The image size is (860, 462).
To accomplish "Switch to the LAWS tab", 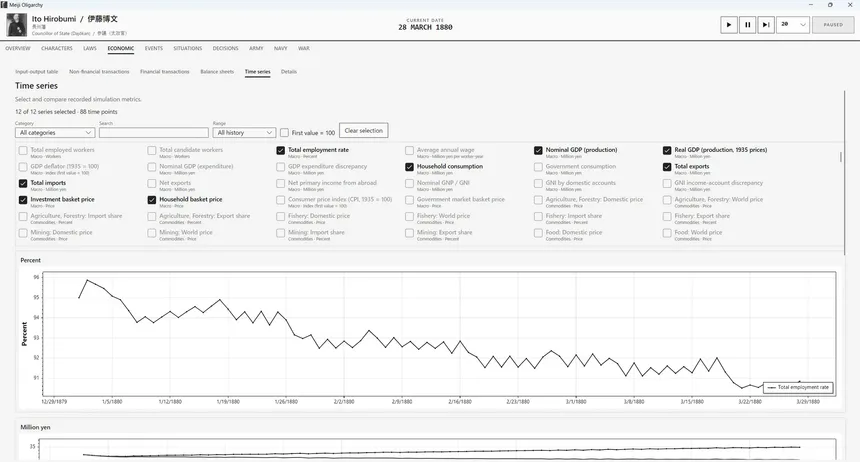I will (x=90, y=48).
